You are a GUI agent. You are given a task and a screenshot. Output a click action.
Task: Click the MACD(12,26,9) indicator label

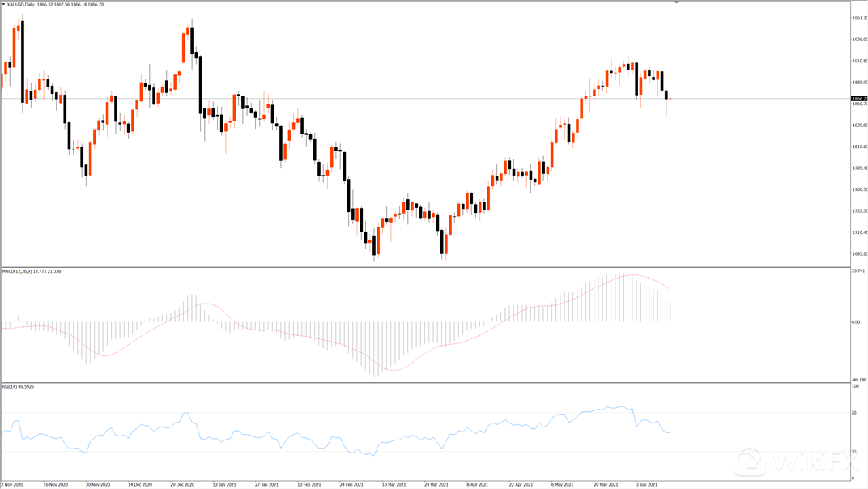point(19,271)
